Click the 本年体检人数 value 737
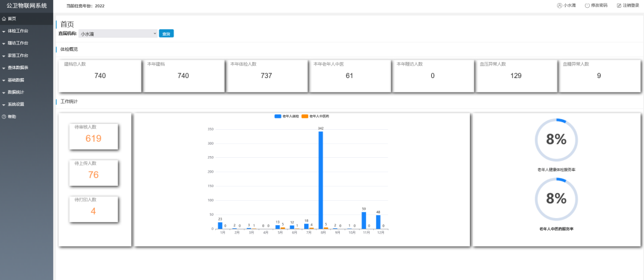This screenshot has width=644, height=280. [266, 76]
